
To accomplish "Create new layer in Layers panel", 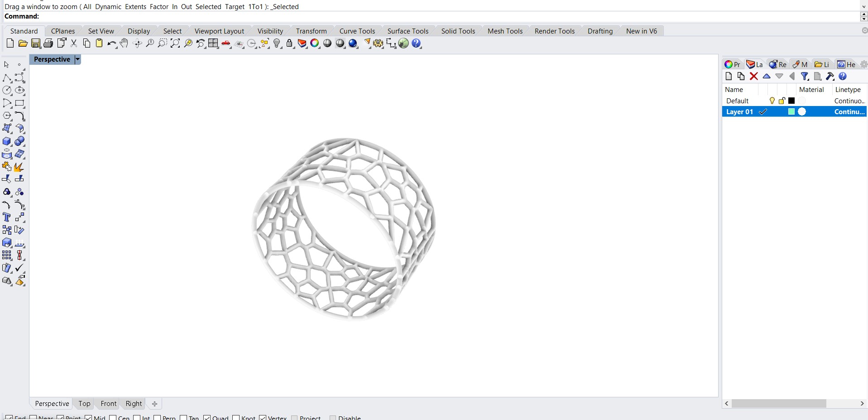I will [729, 76].
